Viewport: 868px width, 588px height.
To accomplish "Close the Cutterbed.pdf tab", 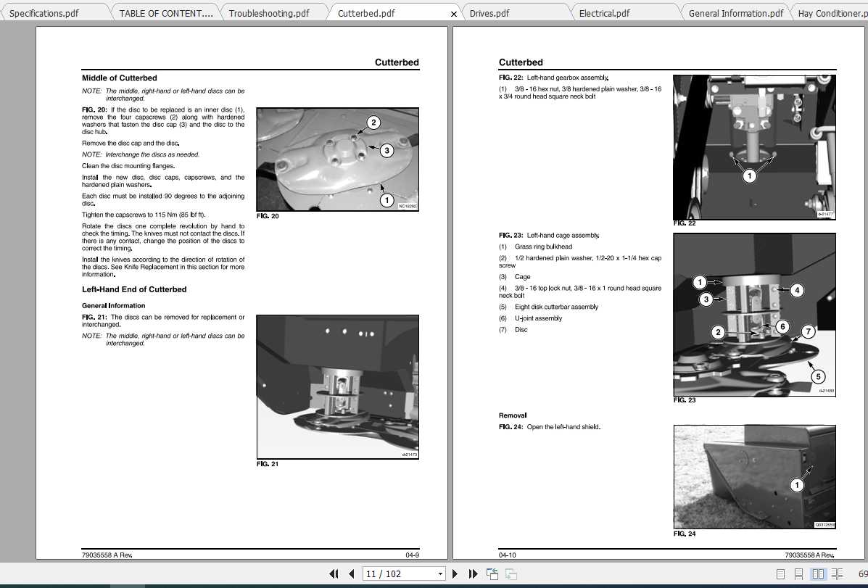I will pyautogui.click(x=453, y=13).
